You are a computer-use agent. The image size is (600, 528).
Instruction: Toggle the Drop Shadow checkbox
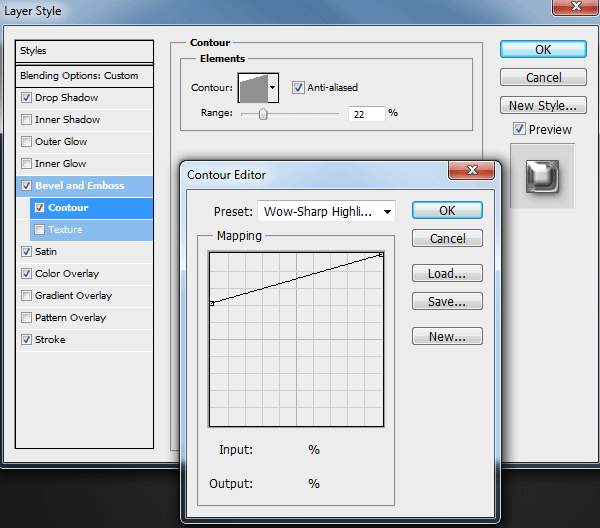(x=26, y=98)
